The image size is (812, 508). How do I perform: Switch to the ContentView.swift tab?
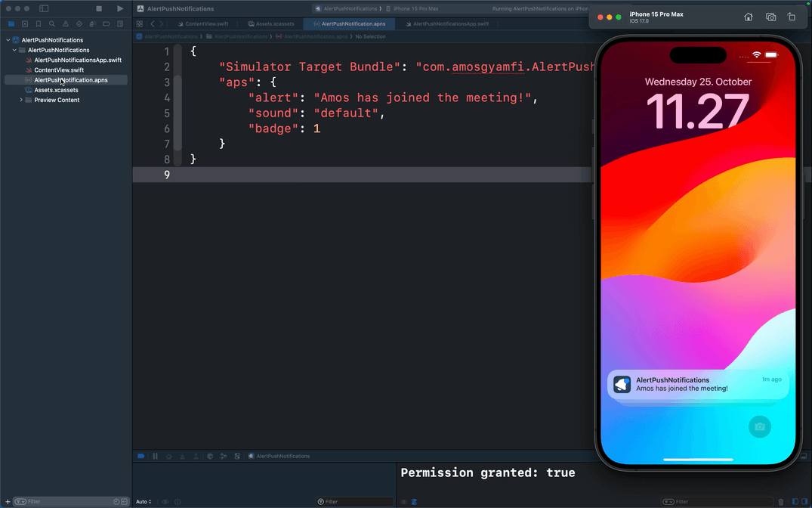[203, 24]
